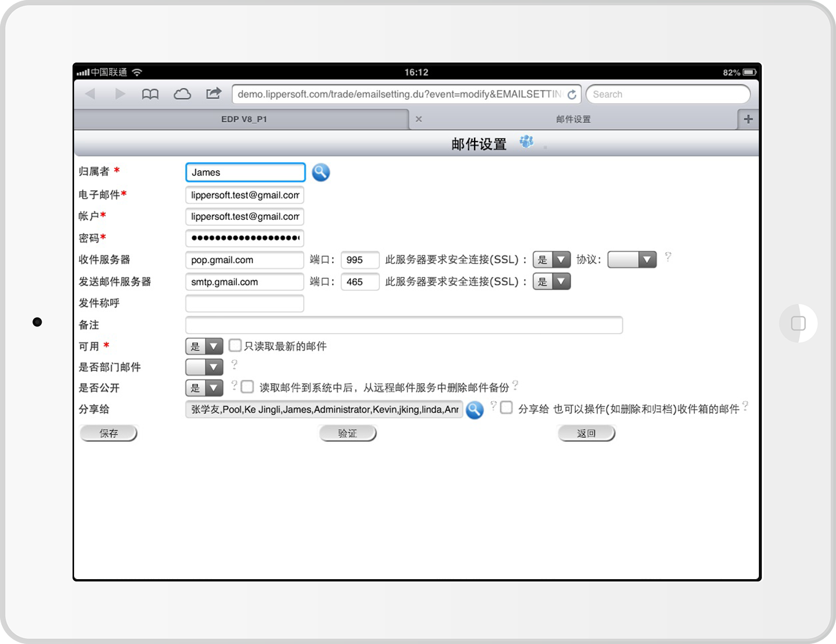Open the SSL dropdown for 收件服务器
The width and height of the screenshot is (836, 644).
coord(551,260)
